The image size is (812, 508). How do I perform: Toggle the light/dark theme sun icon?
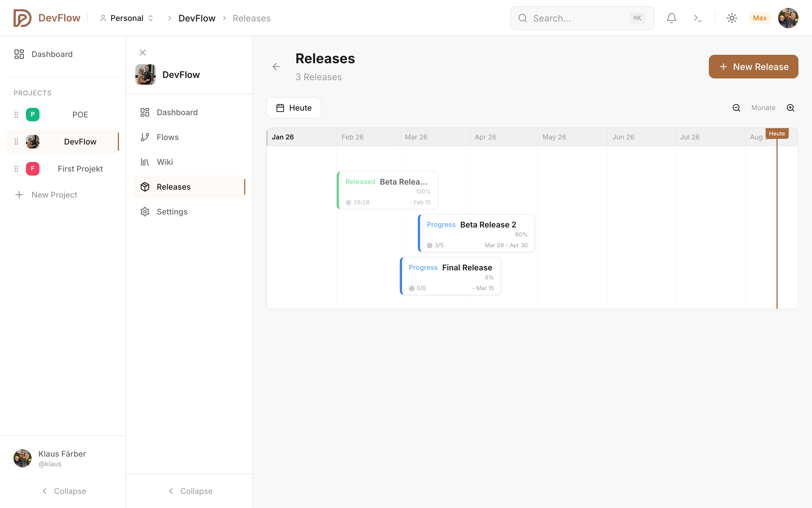click(x=731, y=18)
